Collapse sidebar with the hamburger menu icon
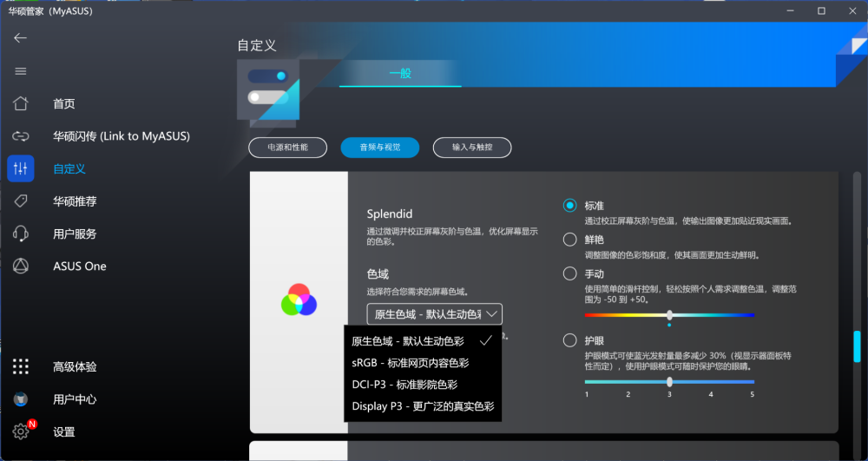 tap(21, 71)
